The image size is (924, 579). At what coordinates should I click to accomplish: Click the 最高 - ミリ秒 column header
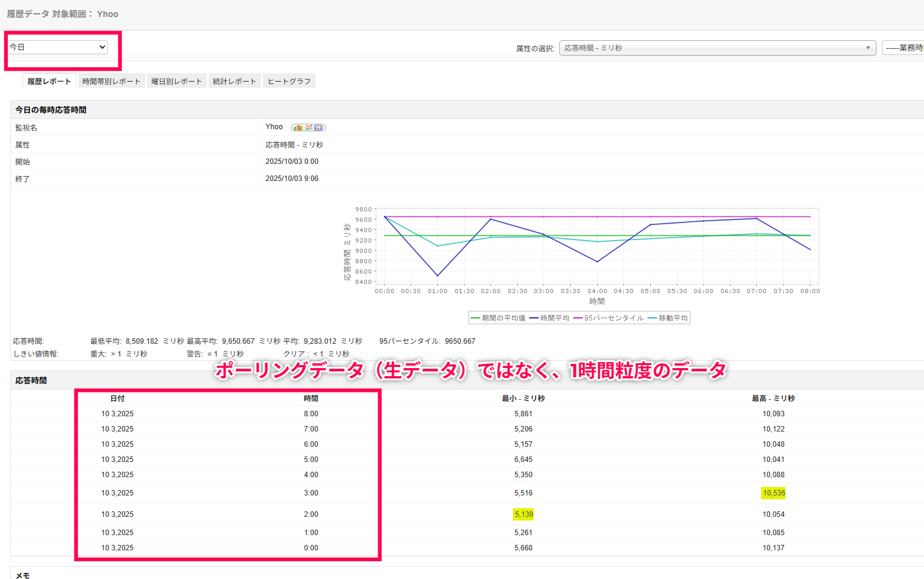(773, 399)
